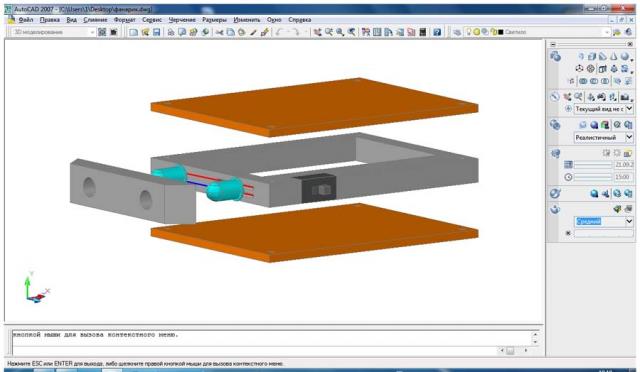
Task: Expand the 3D моделирование workspace dropdown
Action: click(92, 32)
